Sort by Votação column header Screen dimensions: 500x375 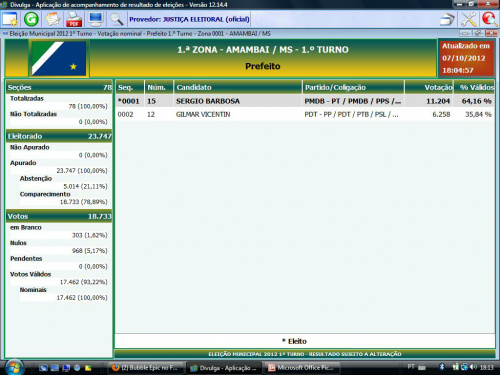point(429,87)
